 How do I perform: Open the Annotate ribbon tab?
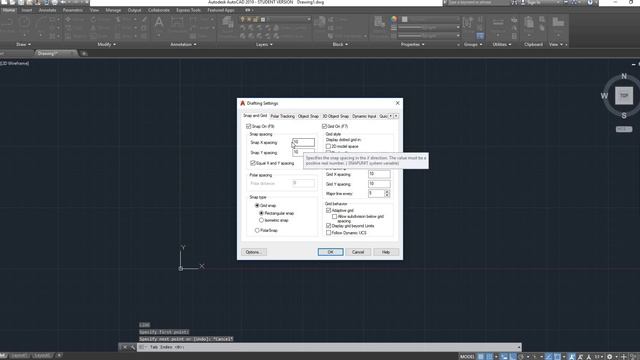coord(47,10)
